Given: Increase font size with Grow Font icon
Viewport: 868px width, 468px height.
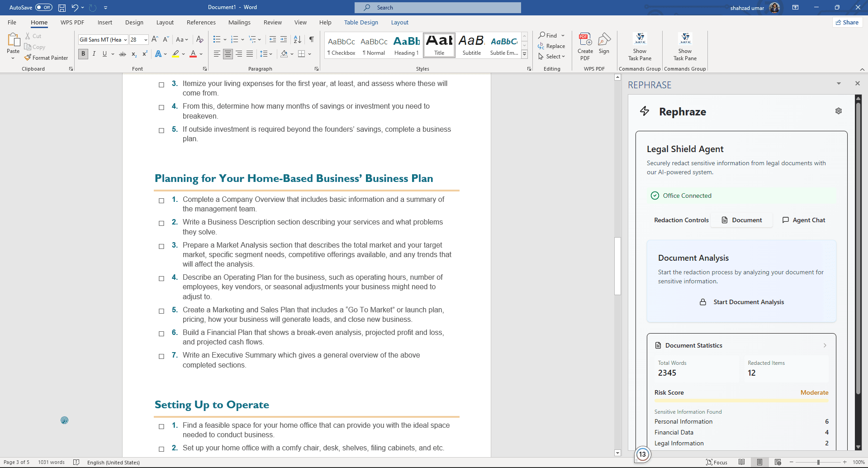Looking at the screenshot, I should 155,39.
